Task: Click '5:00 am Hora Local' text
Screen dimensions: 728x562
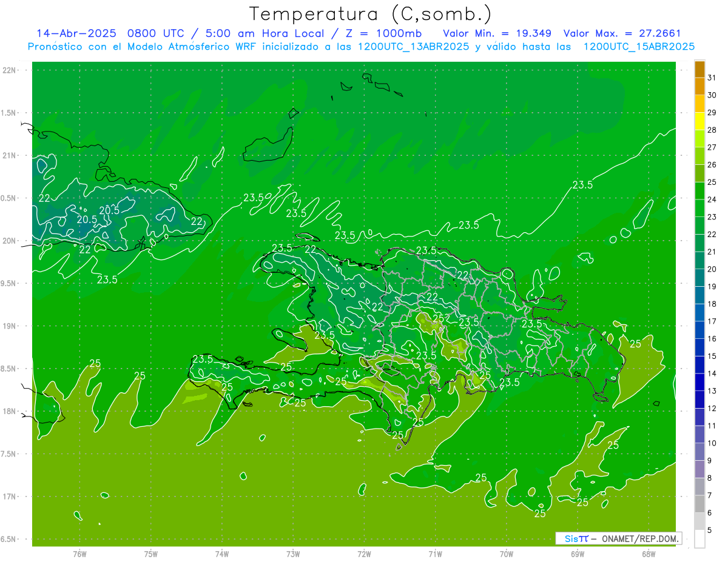Action: point(265,33)
